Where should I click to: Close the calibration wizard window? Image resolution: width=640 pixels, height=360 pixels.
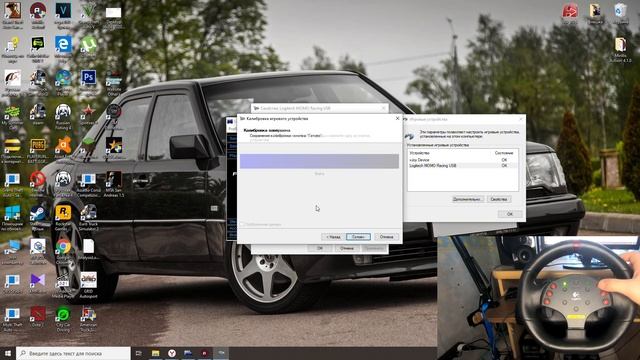pyautogui.click(x=397, y=118)
